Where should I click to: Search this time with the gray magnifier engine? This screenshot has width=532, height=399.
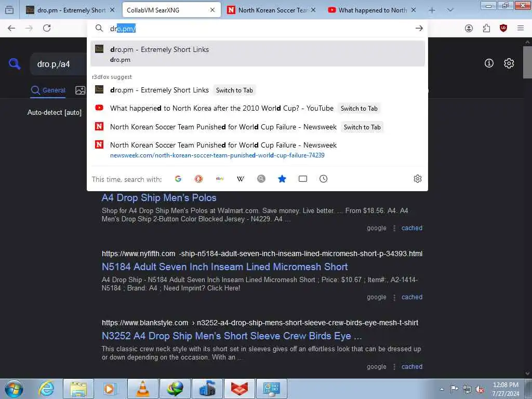point(261,179)
